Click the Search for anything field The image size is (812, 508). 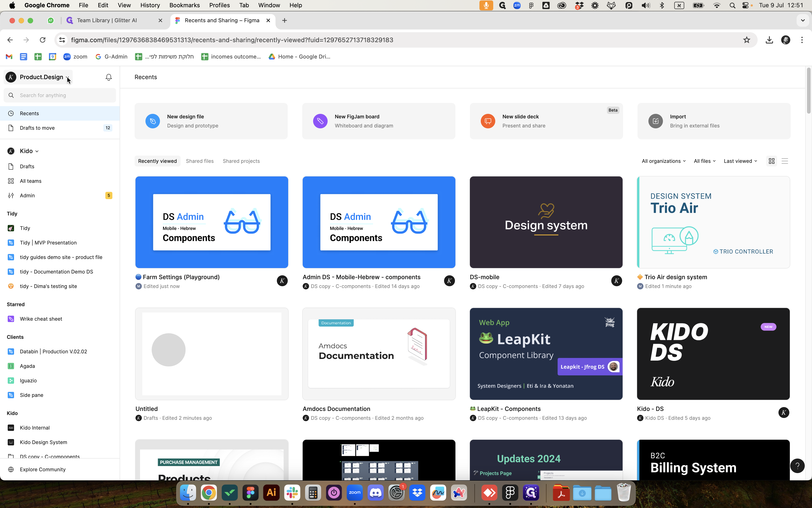coord(60,95)
